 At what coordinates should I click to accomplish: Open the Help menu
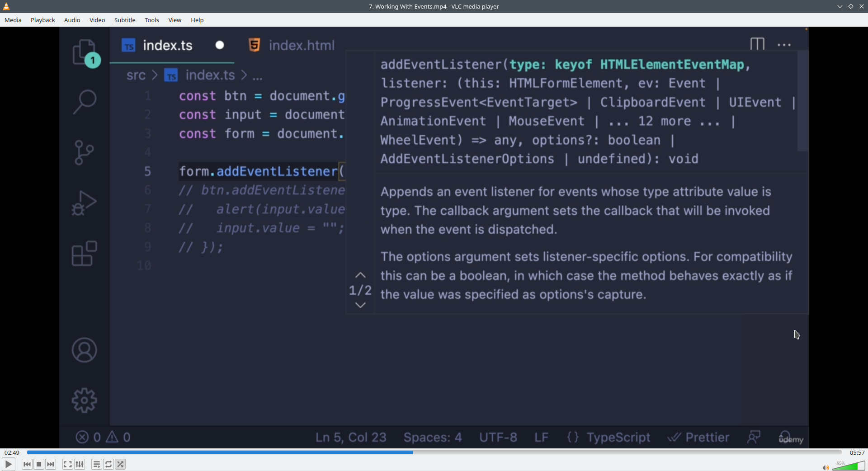[197, 20]
